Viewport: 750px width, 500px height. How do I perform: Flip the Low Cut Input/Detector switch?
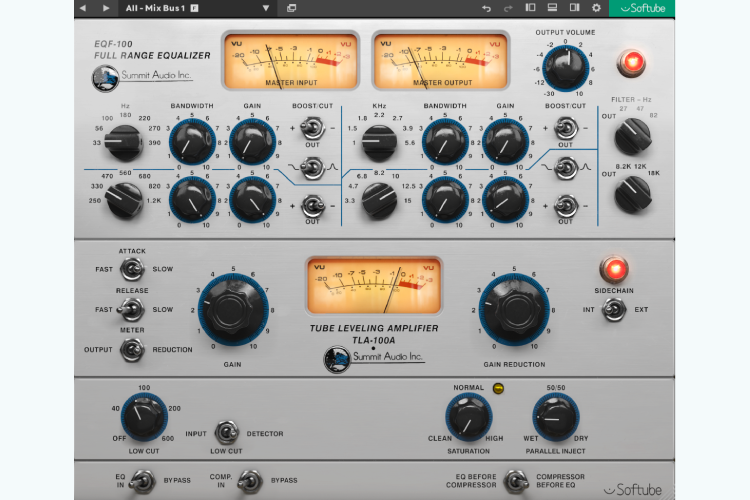(x=227, y=432)
